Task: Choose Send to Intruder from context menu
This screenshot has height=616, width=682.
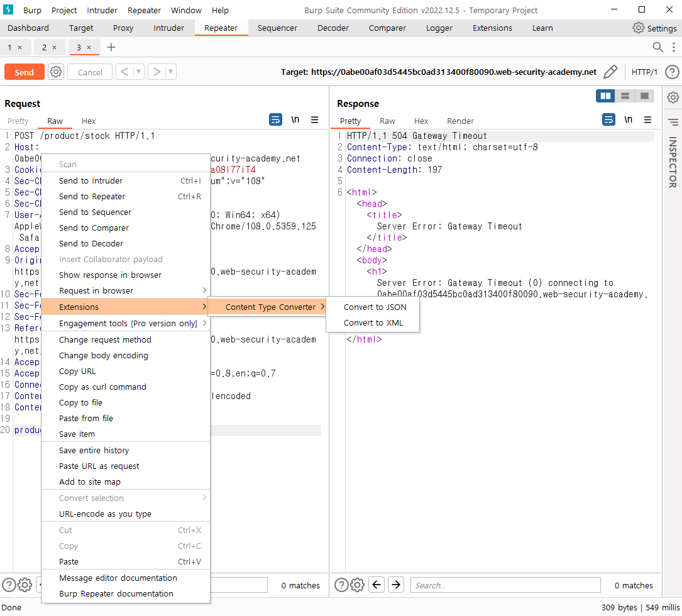Action: click(x=126, y=180)
